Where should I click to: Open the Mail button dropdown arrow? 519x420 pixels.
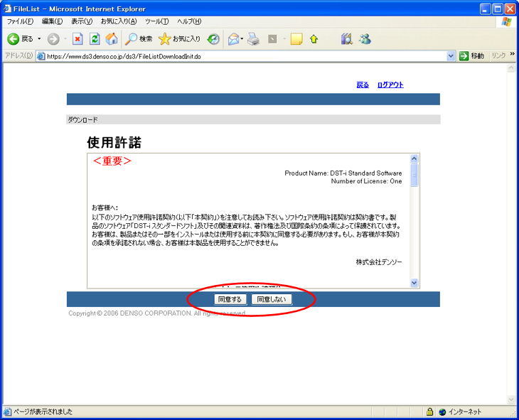click(242, 39)
